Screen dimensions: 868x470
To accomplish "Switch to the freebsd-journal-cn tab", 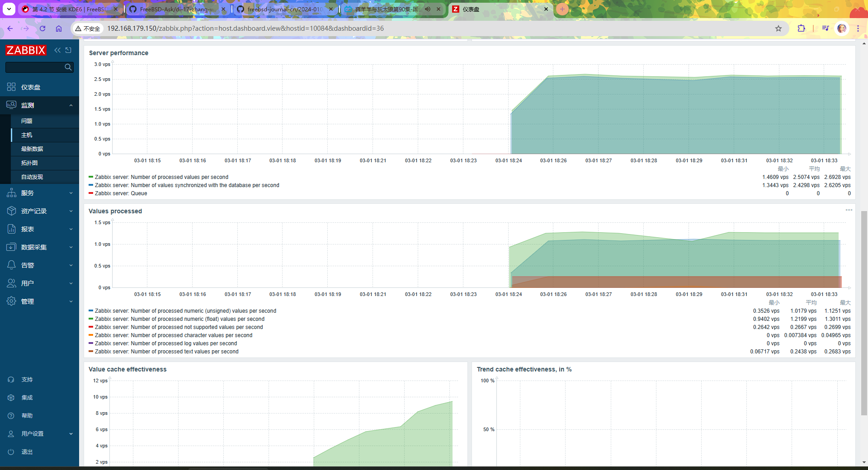I will [285, 9].
